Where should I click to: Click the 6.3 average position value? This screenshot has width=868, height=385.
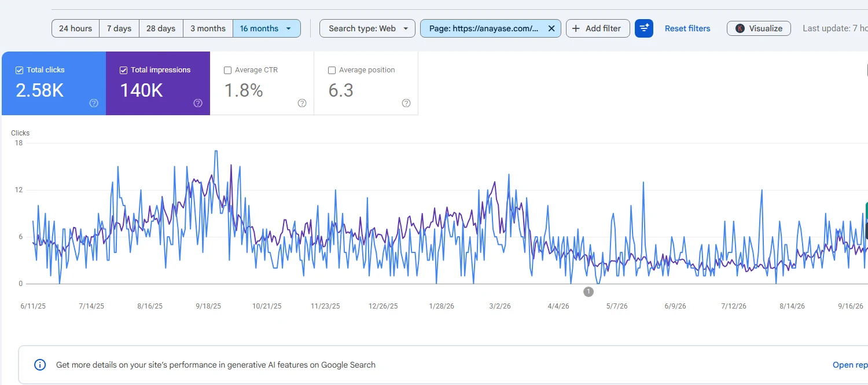pos(341,90)
